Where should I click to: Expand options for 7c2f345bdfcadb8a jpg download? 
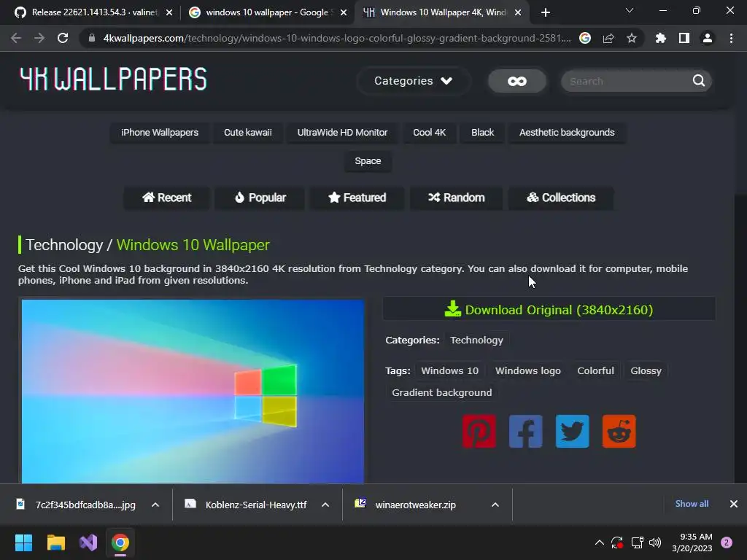(x=155, y=505)
